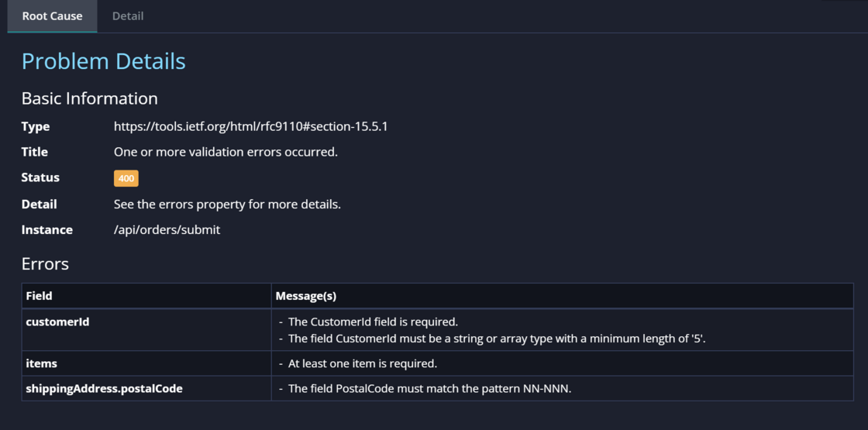
Task: Click the Message(s) column header
Action: (563, 296)
